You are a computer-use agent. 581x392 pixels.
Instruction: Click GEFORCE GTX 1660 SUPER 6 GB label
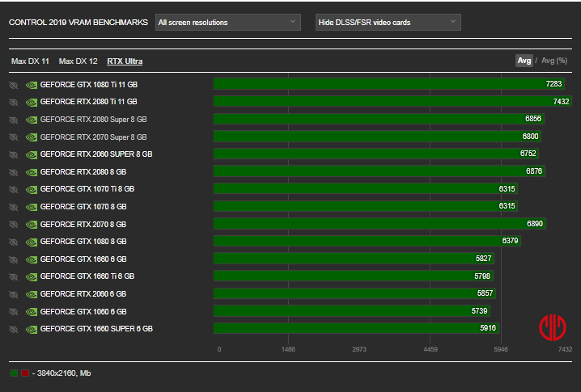pos(96,329)
